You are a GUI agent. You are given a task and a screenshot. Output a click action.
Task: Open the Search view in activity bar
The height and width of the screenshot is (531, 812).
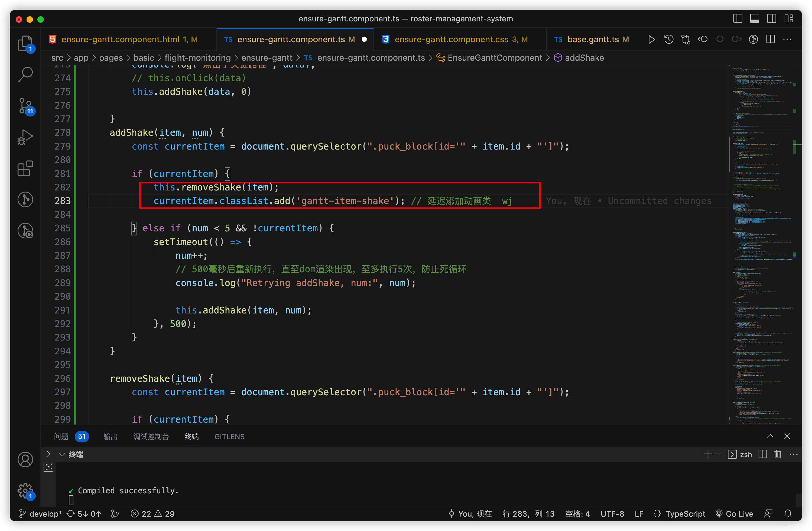click(x=25, y=74)
